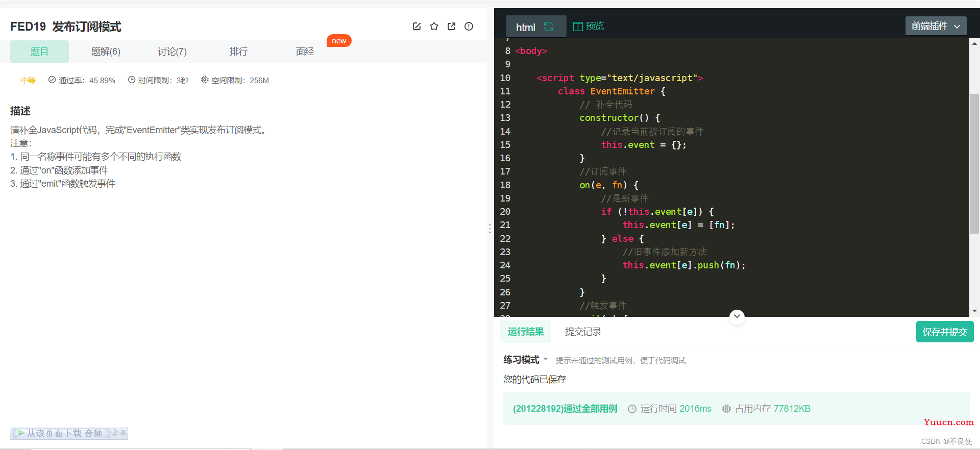Open the 面经 tab
Screen dimensions: 980x450
(305, 52)
